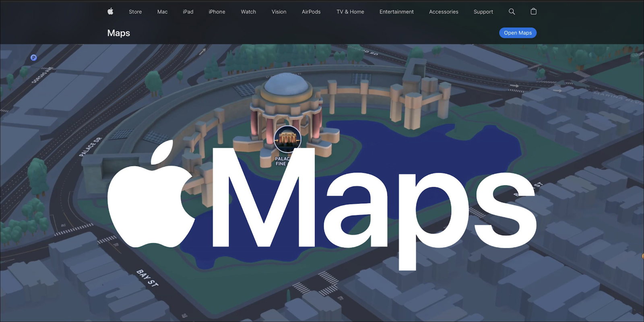Image resolution: width=644 pixels, height=322 pixels.
Task: Click the BAY ST street label
Action: [x=147, y=278]
